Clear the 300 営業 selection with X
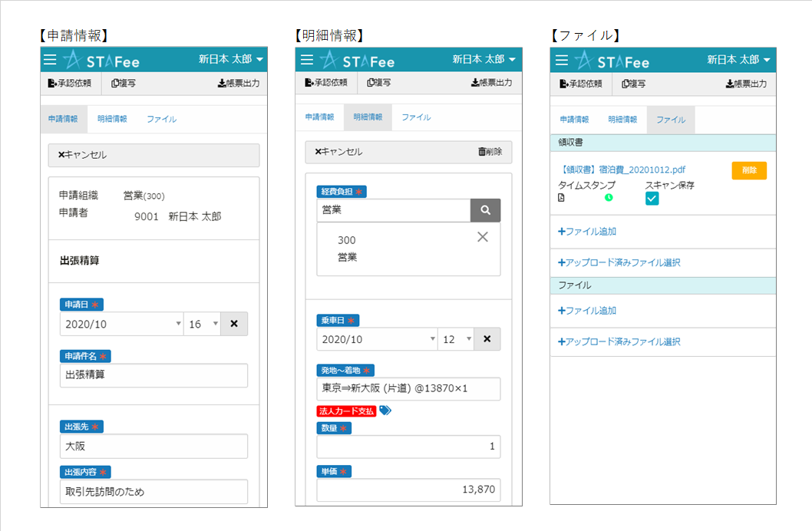Viewport: 812px width, 531px height. tap(482, 237)
